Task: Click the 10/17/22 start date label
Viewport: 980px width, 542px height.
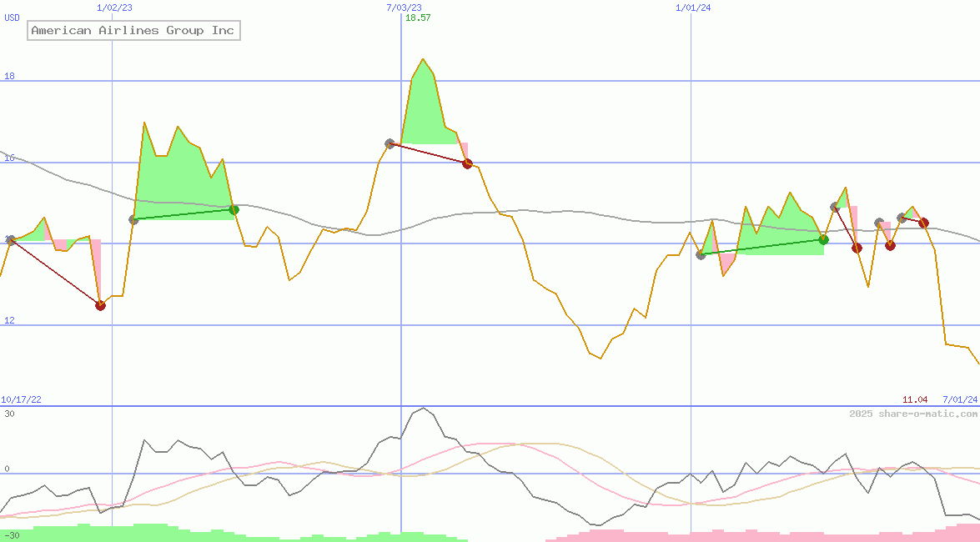Action: point(21,400)
